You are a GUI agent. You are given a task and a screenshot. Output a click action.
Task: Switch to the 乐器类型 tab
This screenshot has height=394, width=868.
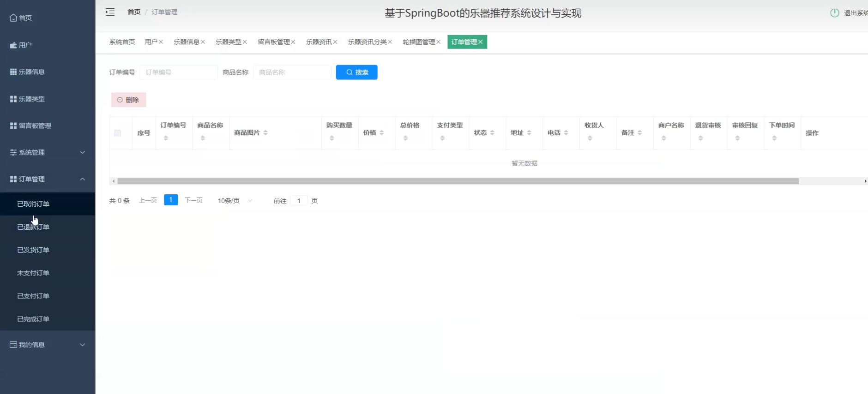[x=229, y=42]
